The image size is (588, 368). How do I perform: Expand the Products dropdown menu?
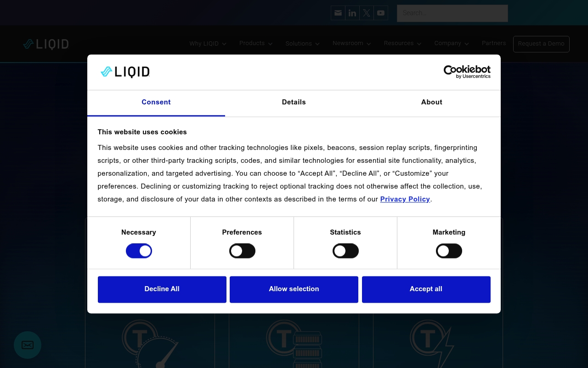click(256, 43)
